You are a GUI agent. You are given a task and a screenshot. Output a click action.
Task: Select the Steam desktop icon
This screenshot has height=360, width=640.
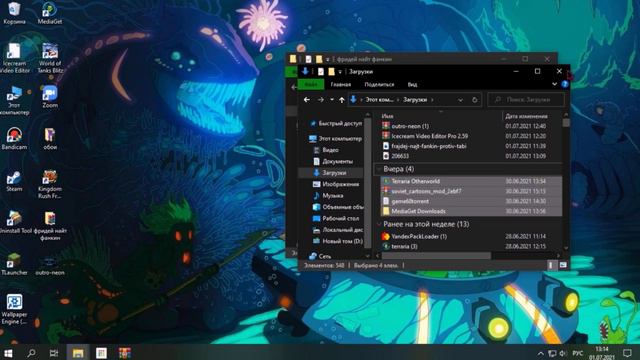(x=14, y=181)
